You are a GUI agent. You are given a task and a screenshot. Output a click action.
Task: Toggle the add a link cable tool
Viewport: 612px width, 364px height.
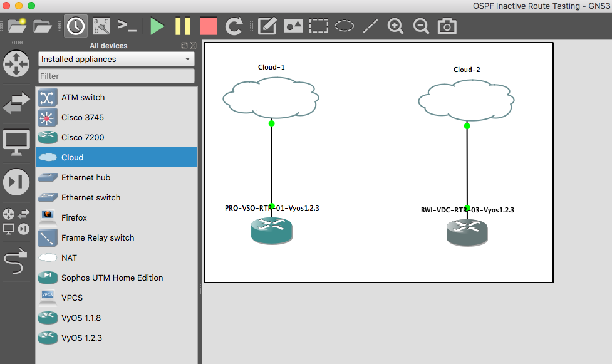[17, 262]
